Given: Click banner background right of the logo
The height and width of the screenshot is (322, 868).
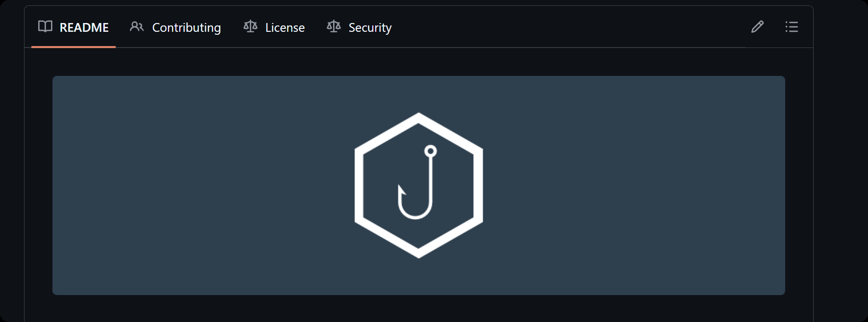Looking at the screenshot, I should pos(637,185).
